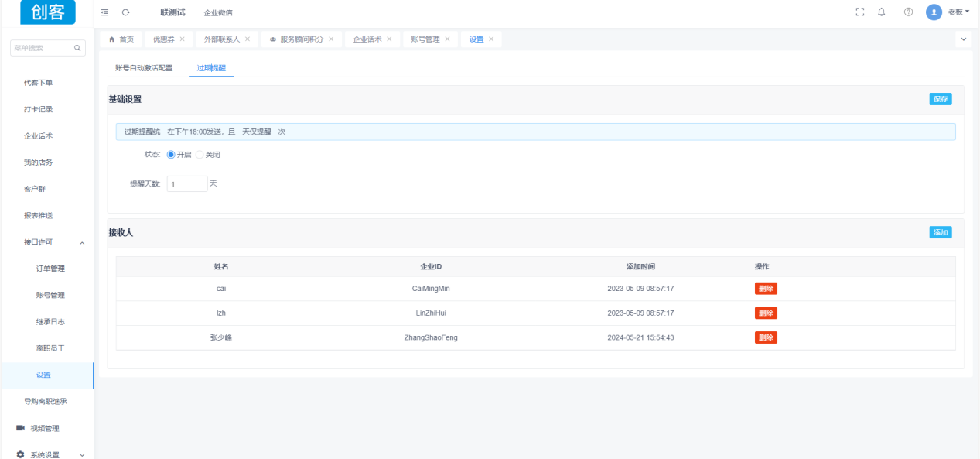The width and height of the screenshot is (980, 459).
Task: Select the 关闭 status radio button
Action: (200, 155)
